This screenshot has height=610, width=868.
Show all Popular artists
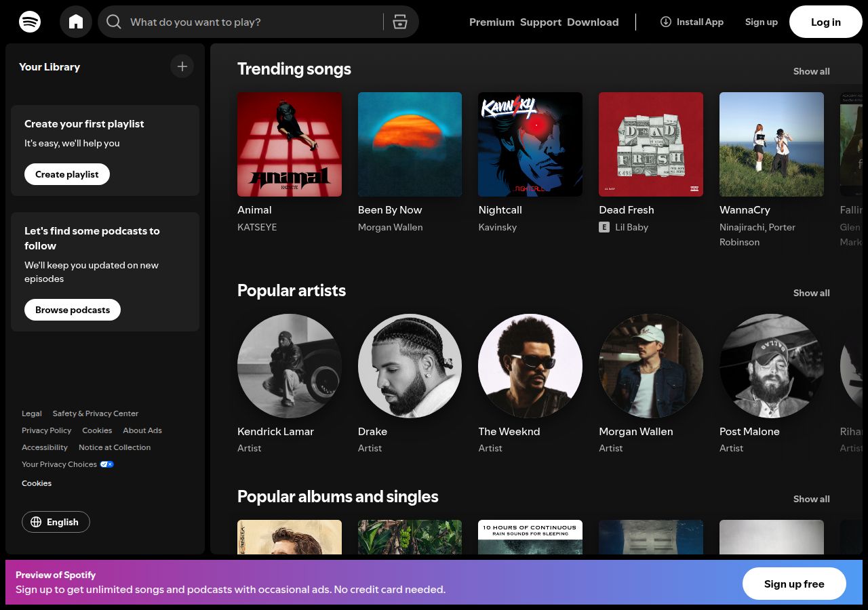pyautogui.click(x=811, y=293)
